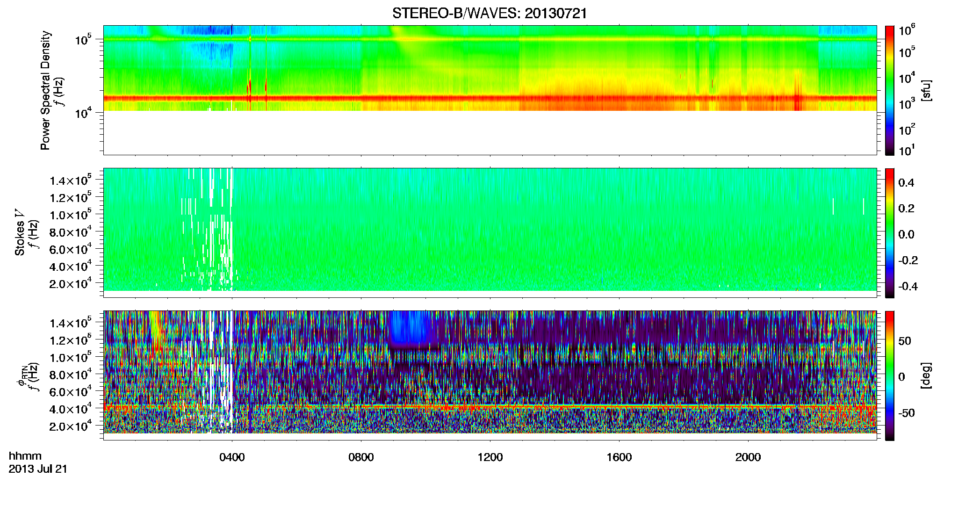The width and height of the screenshot is (980, 505).
Task: Click the -50 tick on degree colorbar
Action: [906, 413]
